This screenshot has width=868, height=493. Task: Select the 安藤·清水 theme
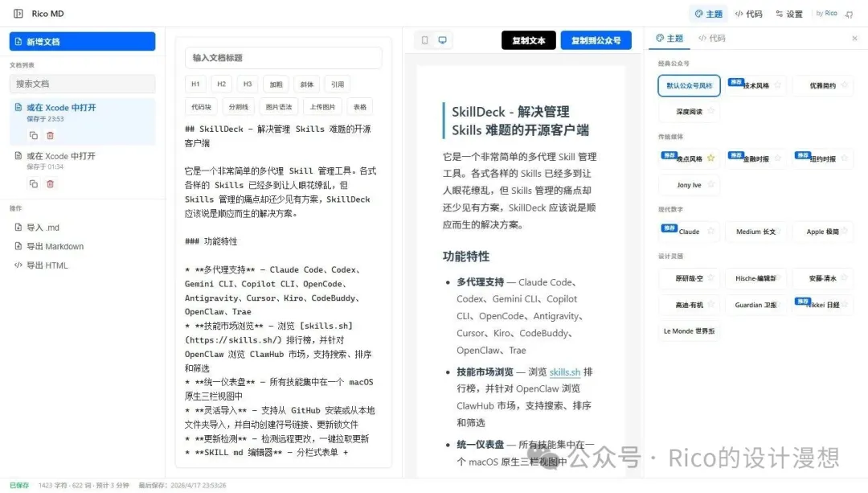823,278
